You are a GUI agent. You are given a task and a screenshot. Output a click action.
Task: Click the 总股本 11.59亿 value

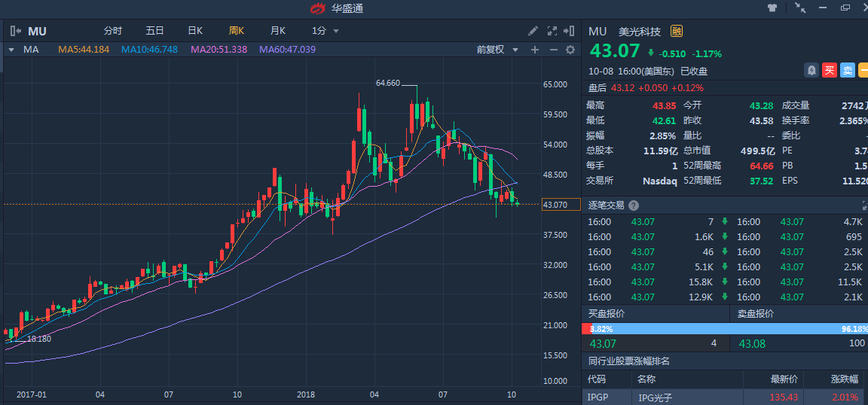point(660,151)
